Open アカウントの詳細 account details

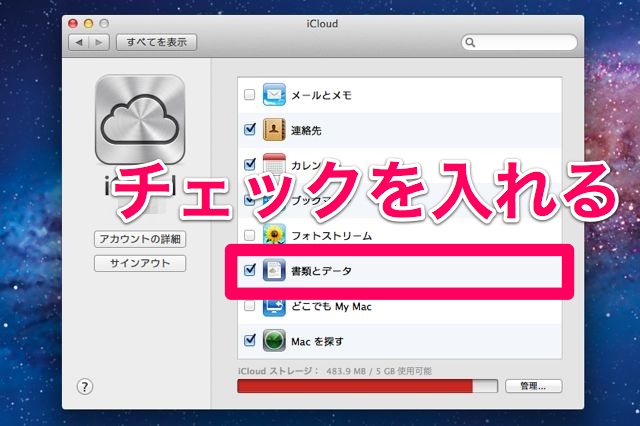(140, 239)
